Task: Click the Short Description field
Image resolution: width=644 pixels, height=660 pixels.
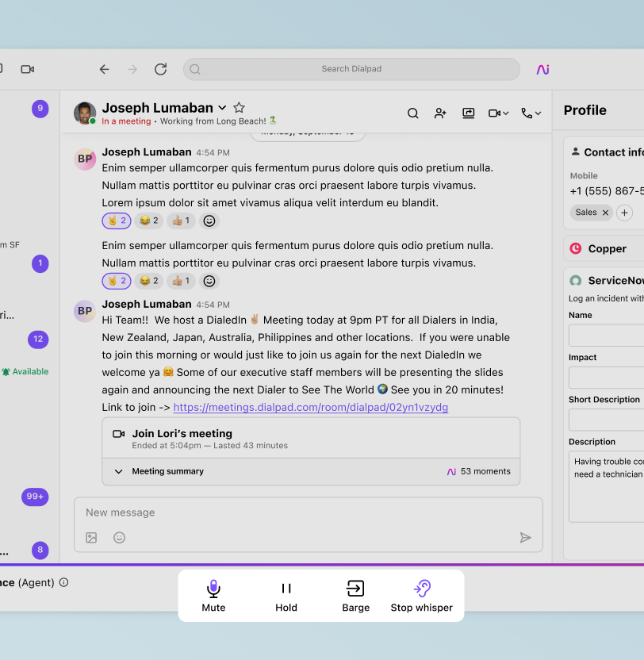Action: [606, 420]
